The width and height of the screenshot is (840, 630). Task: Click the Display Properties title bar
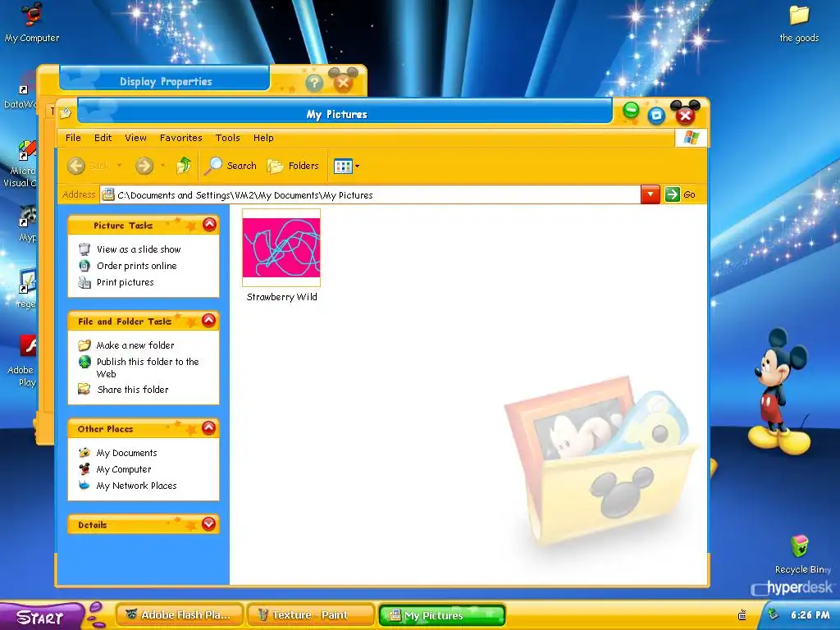point(165,81)
